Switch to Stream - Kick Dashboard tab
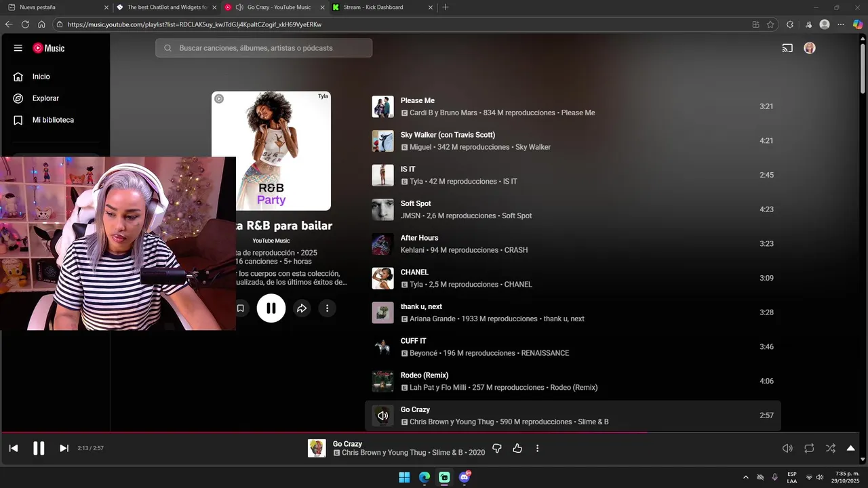 pos(382,7)
